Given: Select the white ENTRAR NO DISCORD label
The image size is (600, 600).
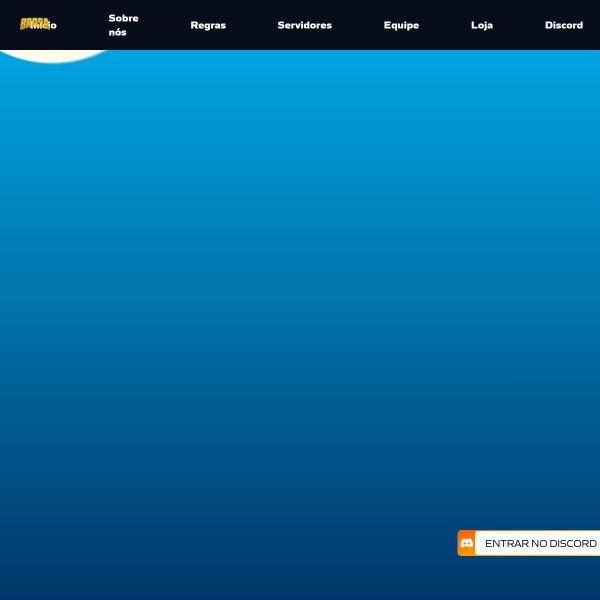Looking at the screenshot, I should (x=541, y=543).
